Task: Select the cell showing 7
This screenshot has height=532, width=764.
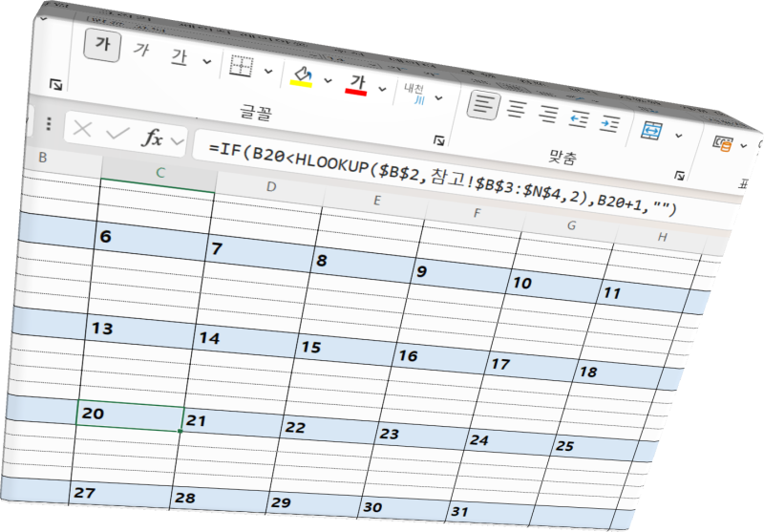Action: click(x=262, y=252)
